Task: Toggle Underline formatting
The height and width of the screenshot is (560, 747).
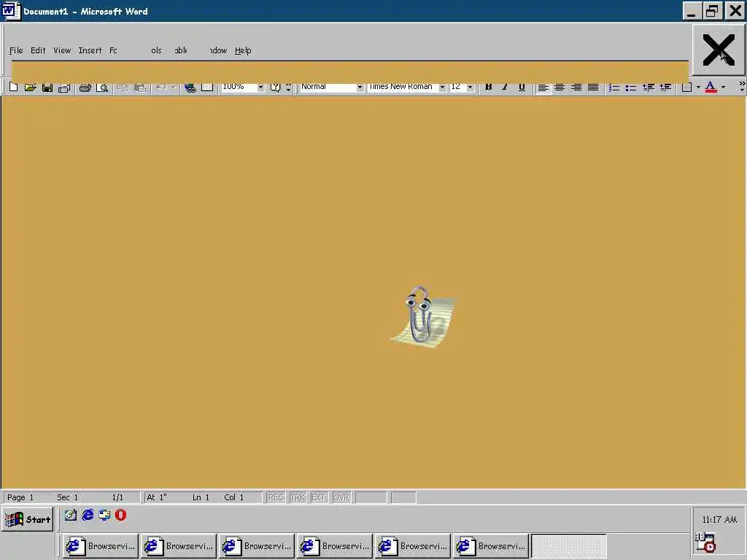Action: pos(522,87)
